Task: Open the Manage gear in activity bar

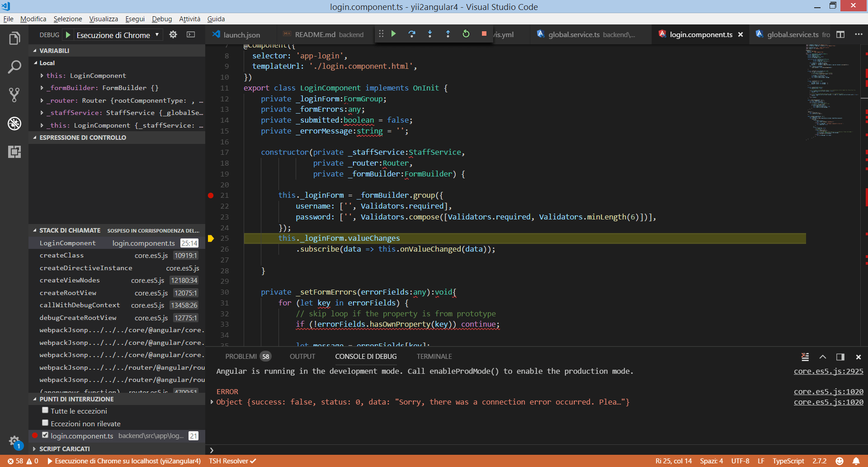Action: tap(14, 441)
